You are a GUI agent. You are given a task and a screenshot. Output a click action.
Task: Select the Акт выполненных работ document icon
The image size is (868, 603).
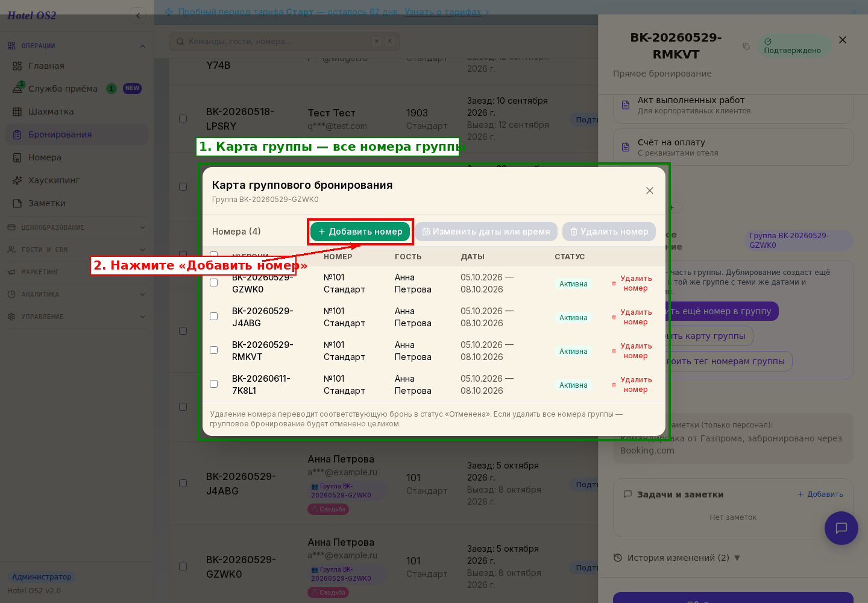[626, 105]
